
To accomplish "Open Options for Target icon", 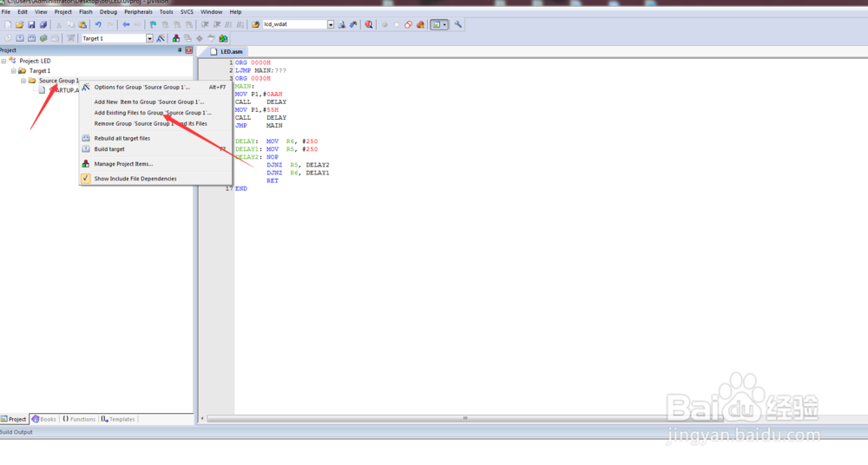I will [x=161, y=38].
